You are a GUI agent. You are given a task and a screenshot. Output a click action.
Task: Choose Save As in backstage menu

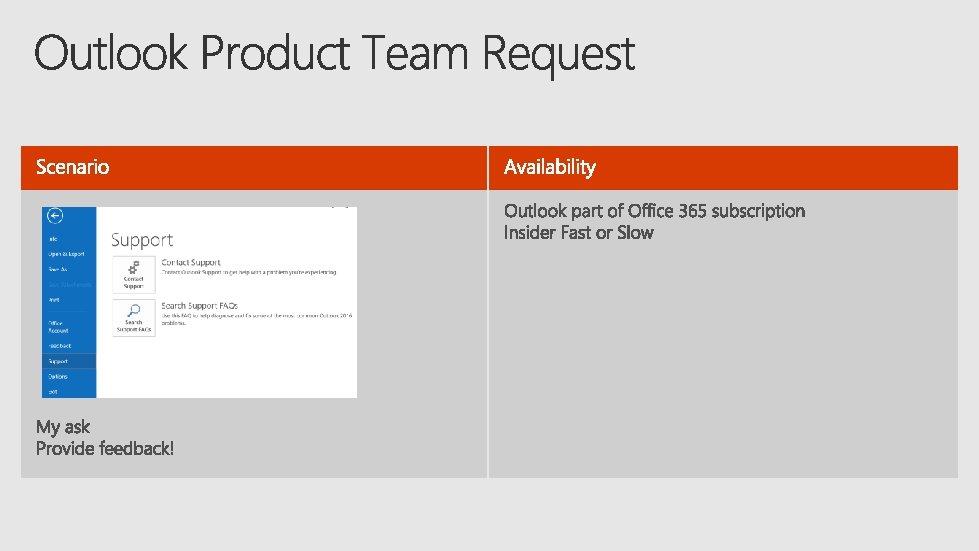click(57, 270)
